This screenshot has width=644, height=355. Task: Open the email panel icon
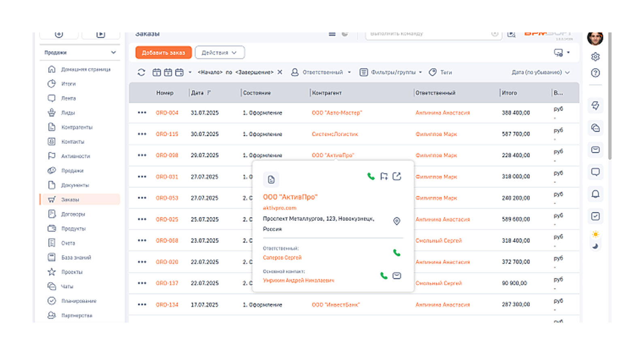click(595, 150)
